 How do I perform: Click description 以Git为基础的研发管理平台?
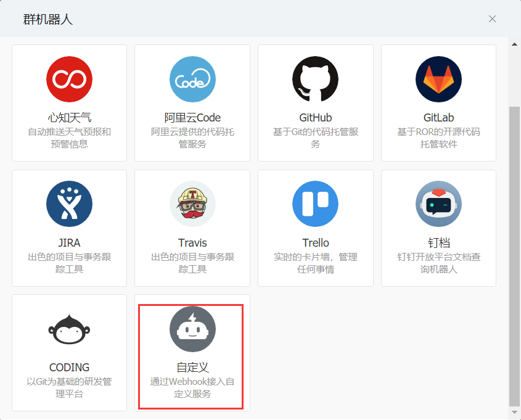(69, 388)
